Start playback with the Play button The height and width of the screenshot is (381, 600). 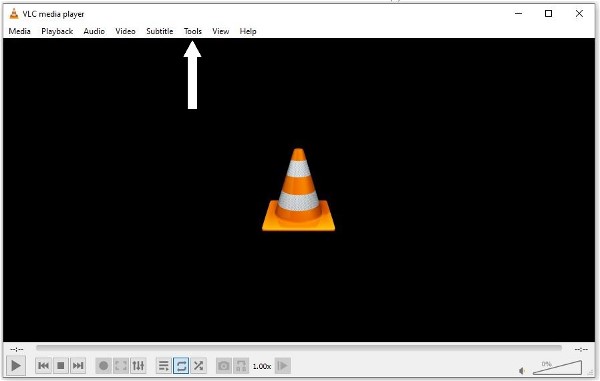[16, 366]
